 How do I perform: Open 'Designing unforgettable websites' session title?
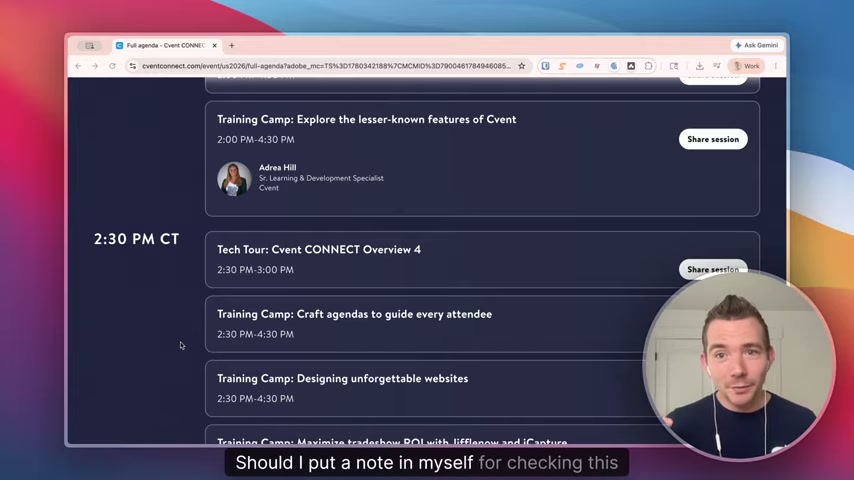(343, 378)
